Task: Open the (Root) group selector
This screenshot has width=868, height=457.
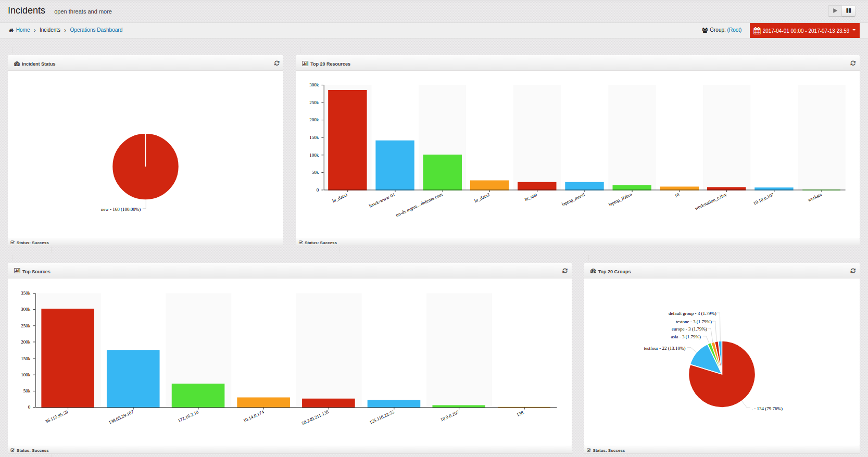Action: coord(734,30)
